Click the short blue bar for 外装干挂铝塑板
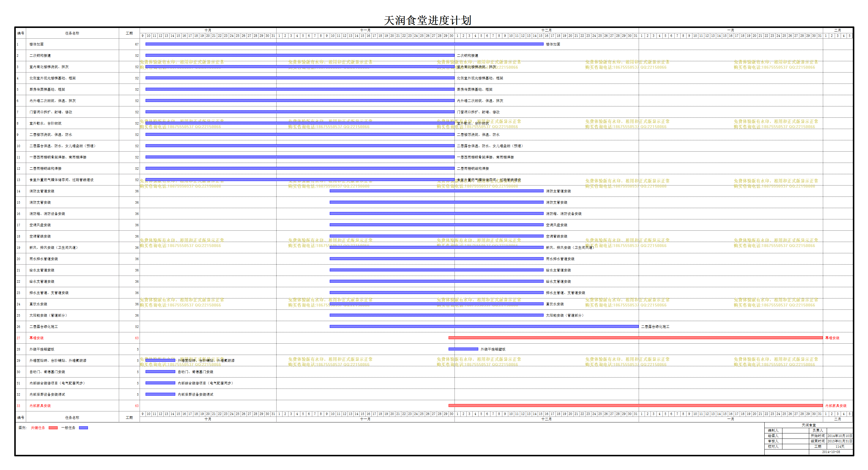The width and height of the screenshot is (868, 470). coord(463,349)
